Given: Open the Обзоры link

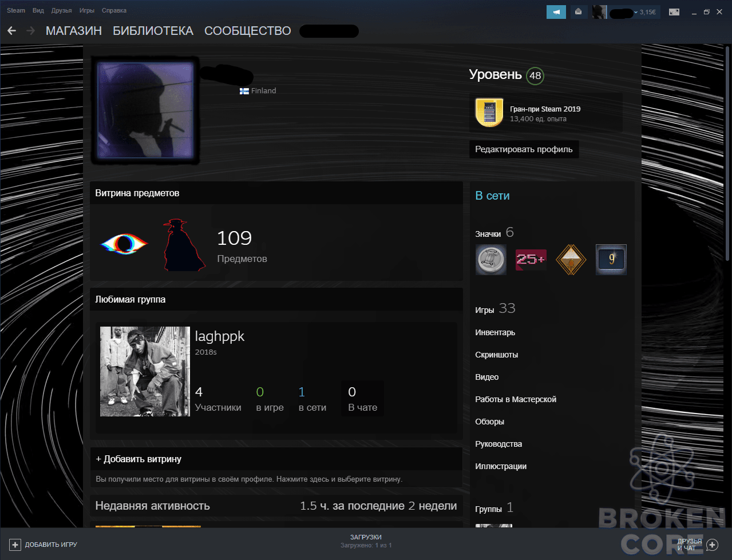Looking at the screenshot, I should click(490, 422).
